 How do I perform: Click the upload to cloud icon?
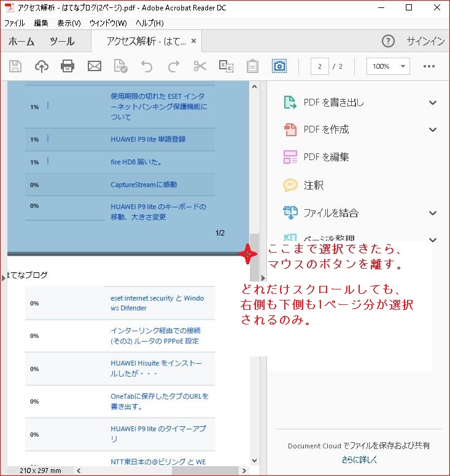click(x=42, y=66)
